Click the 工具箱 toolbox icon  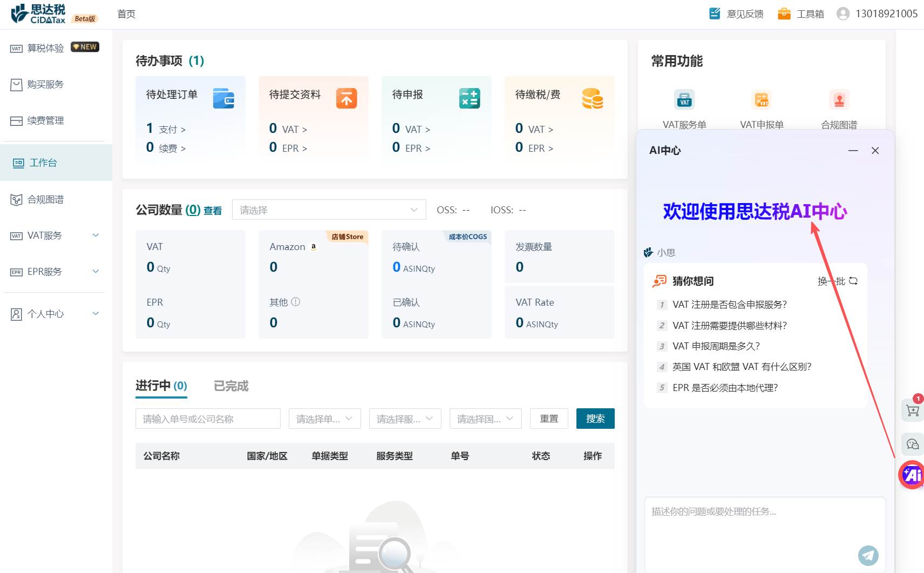coord(784,14)
